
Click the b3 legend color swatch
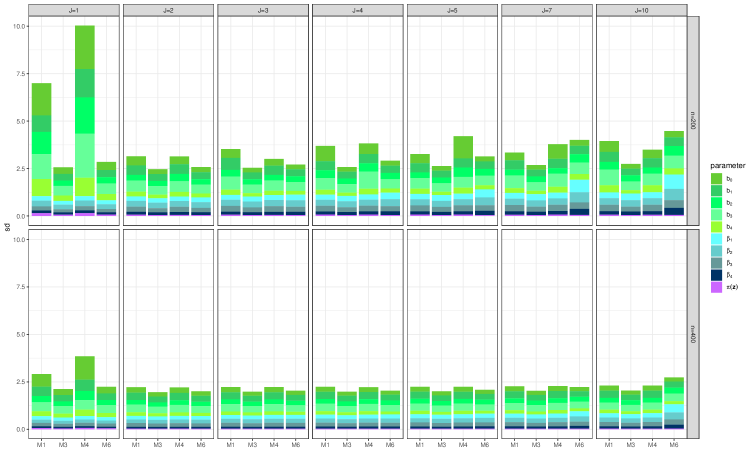pos(717,215)
